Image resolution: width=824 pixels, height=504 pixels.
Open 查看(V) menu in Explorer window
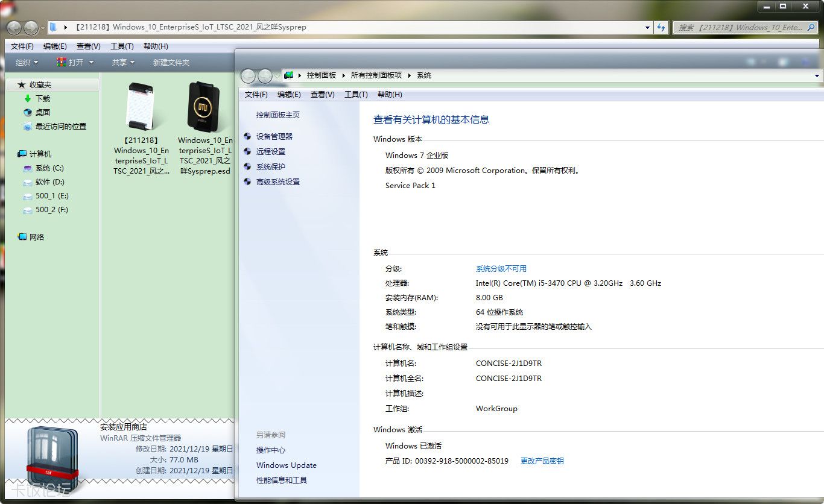[x=89, y=46]
